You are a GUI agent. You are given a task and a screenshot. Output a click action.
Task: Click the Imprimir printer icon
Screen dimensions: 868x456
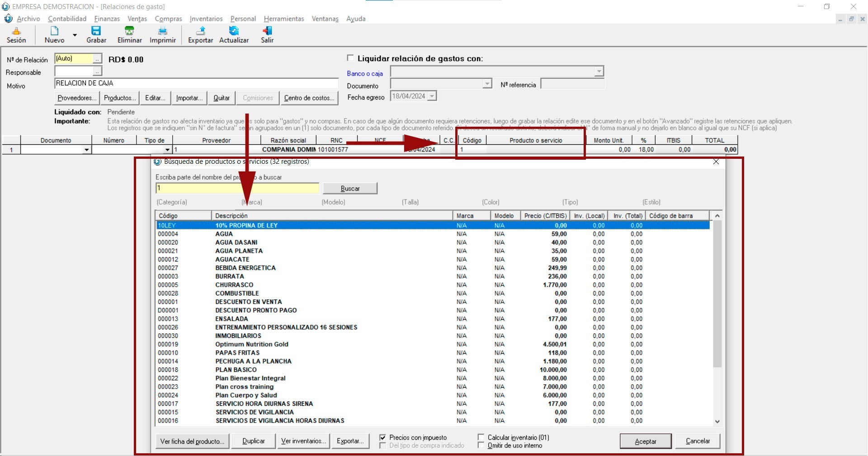pos(162,31)
